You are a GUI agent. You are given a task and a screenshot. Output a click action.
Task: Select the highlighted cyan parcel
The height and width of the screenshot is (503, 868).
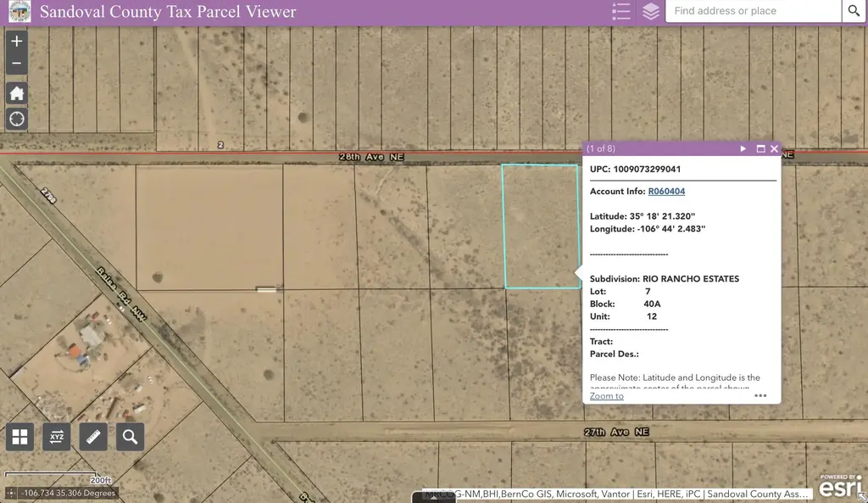(x=541, y=226)
